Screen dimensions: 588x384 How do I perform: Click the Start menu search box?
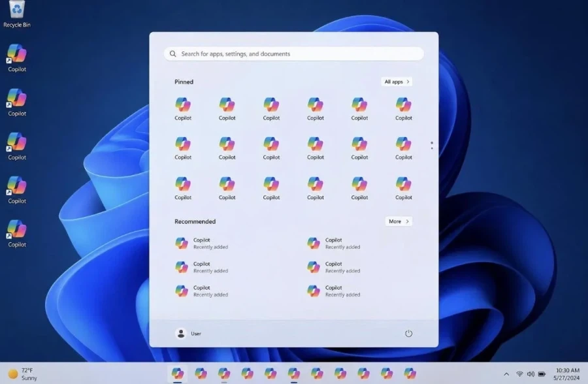pos(294,54)
